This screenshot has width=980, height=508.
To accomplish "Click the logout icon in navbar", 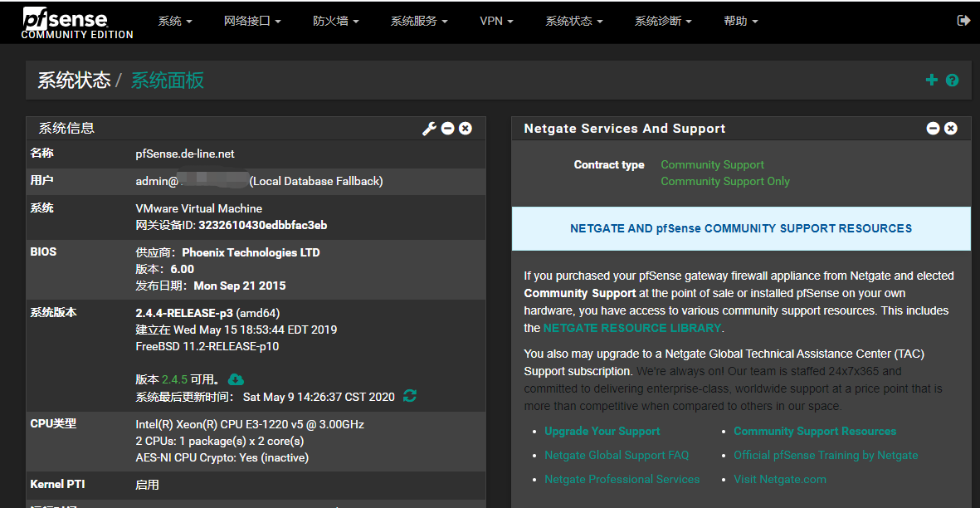I will coord(963,21).
